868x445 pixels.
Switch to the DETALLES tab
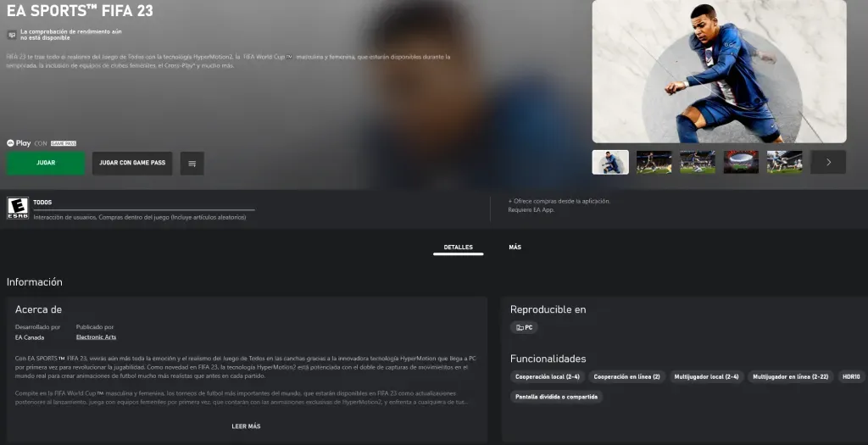point(458,248)
